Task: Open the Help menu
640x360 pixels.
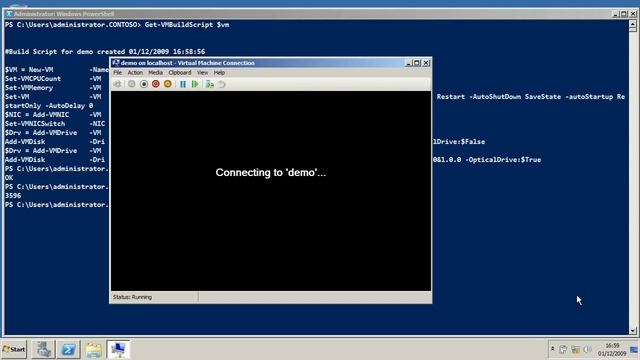Action: coord(219,73)
